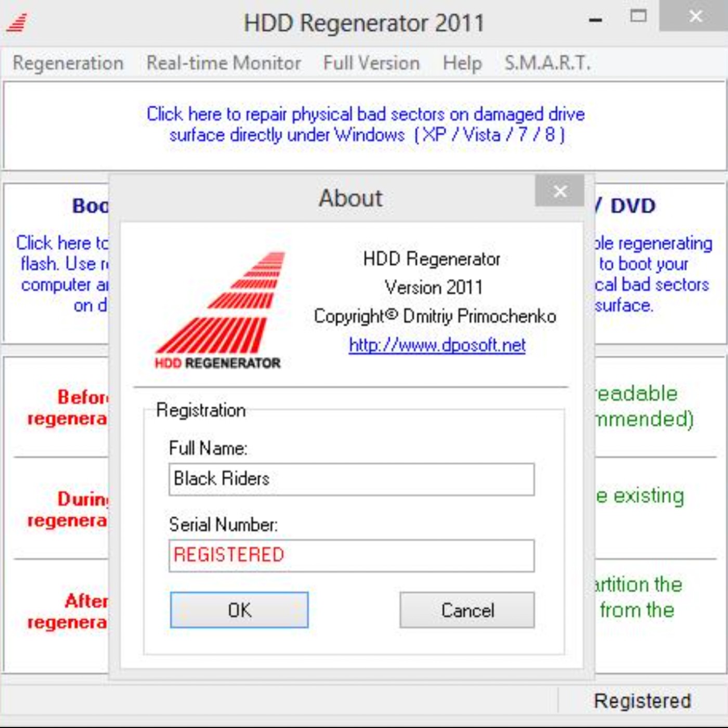This screenshot has height=728, width=728.
Task: Open the Help menu
Action: click(x=462, y=63)
